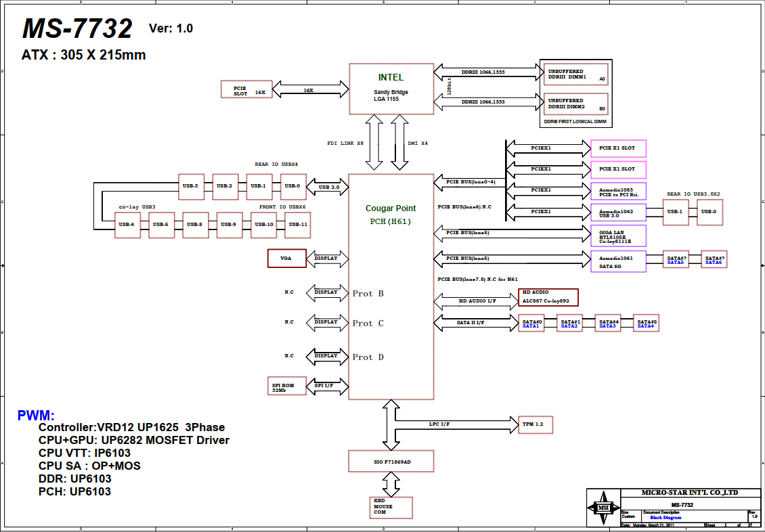Click the 'co-lay USB3' label
765x532 pixels.
click(137, 207)
